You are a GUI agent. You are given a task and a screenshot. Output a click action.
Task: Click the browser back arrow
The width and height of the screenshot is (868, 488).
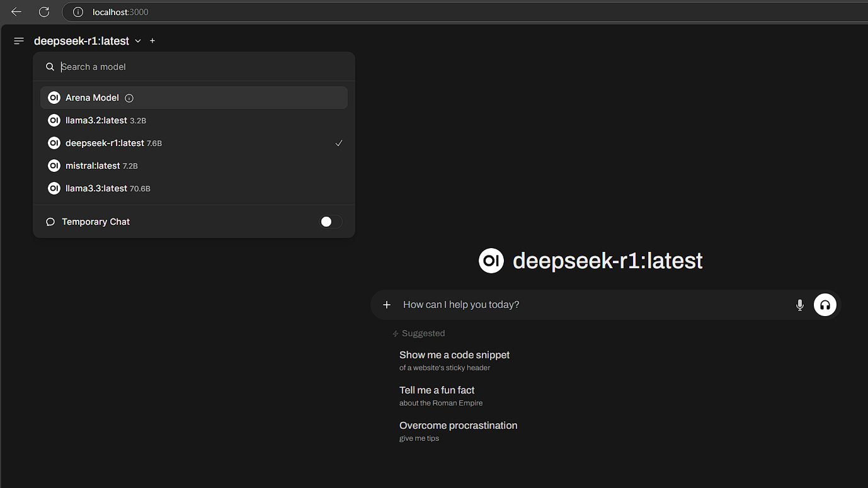16,12
